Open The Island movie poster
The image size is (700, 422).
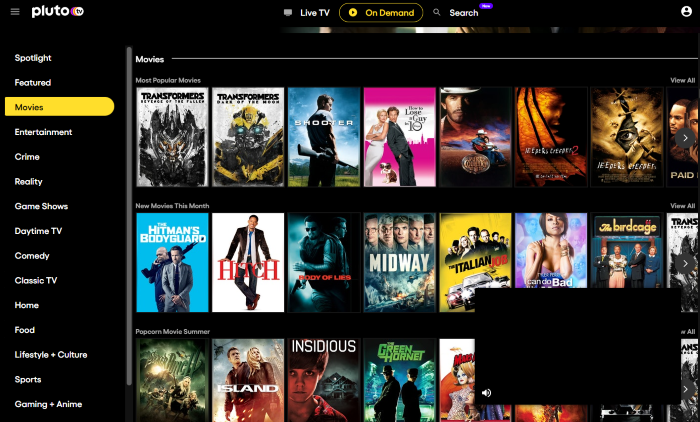click(x=248, y=380)
